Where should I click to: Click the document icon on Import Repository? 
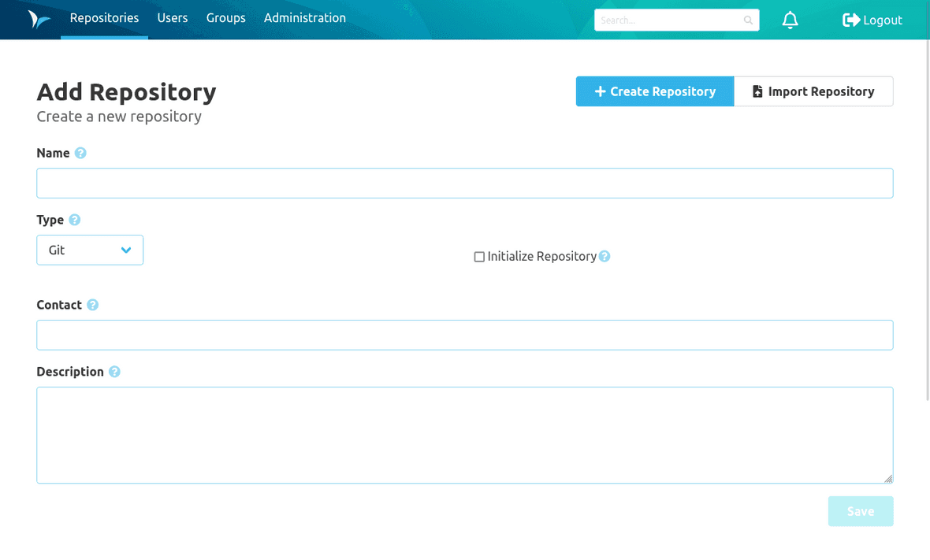click(x=757, y=91)
